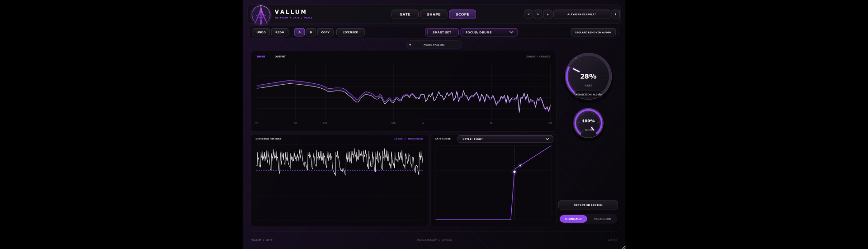Go to the previous preset arrow
868x249 pixels.
(528, 14)
